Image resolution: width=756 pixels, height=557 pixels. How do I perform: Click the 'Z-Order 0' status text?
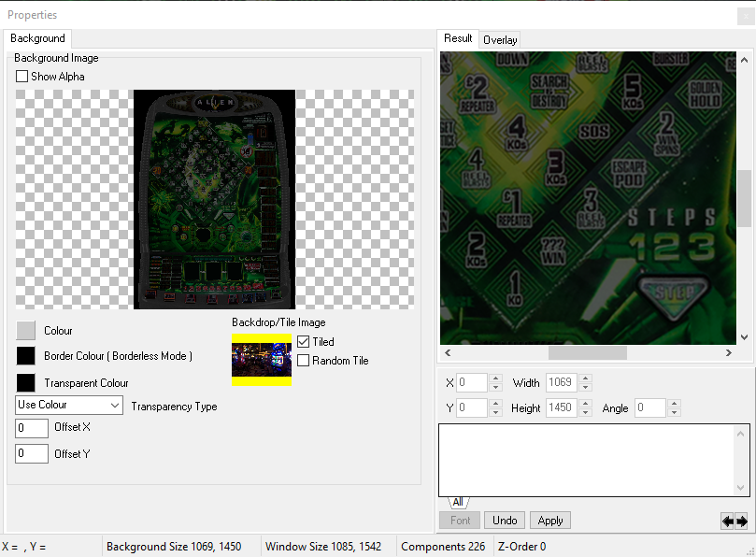point(521,547)
